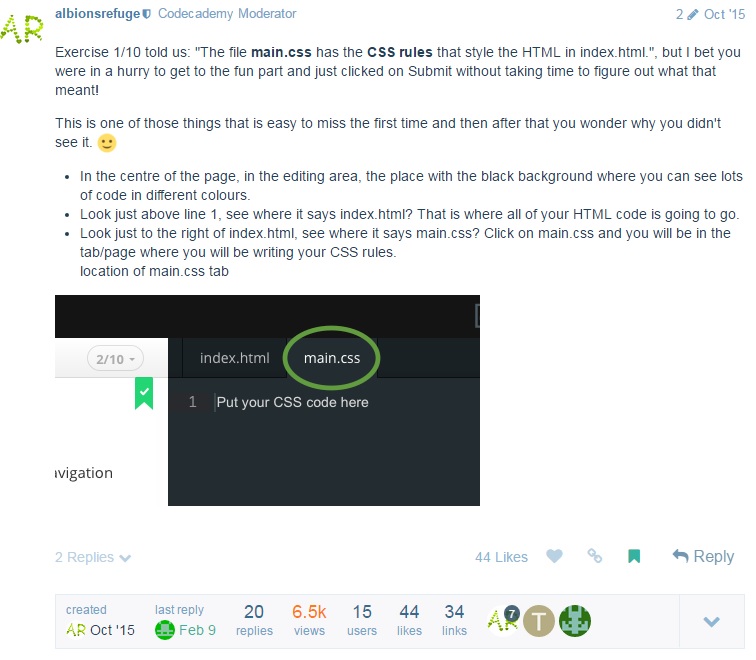Open the green pixel-art user avatar
Viewport: 756px width, 660px height.
click(575, 621)
